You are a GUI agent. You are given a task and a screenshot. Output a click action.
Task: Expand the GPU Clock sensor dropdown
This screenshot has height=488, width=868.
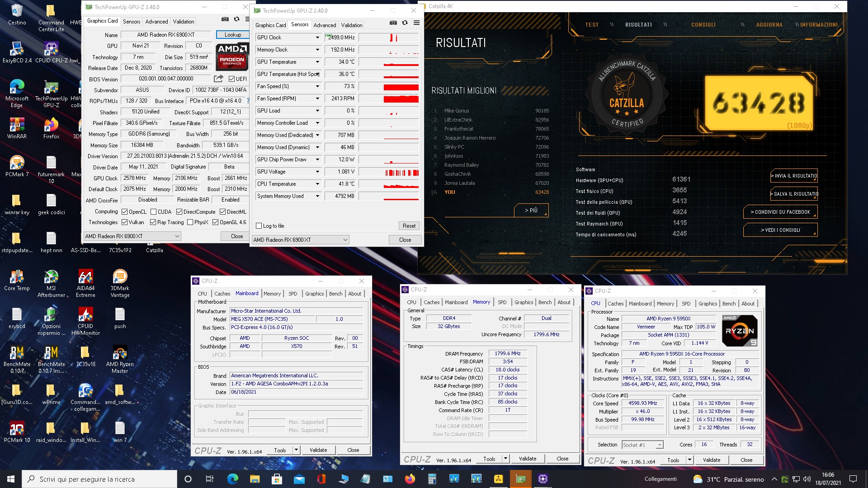point(317,38)
